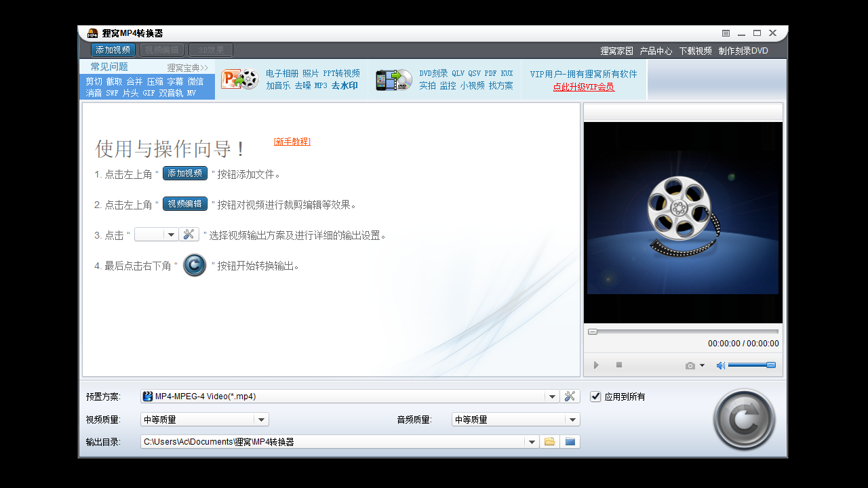
Task: Click the large circular convert start button
Action: click(744, 420)
